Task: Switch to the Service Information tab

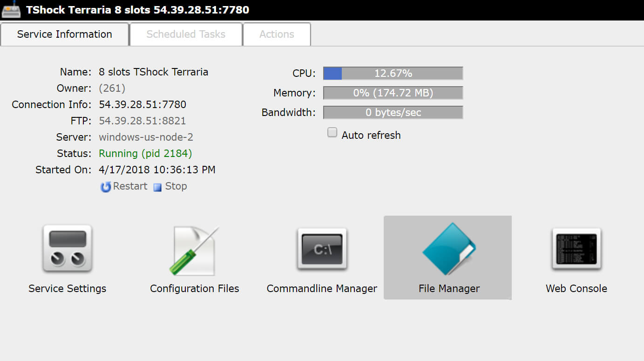Action: click(x=65, y=34)
